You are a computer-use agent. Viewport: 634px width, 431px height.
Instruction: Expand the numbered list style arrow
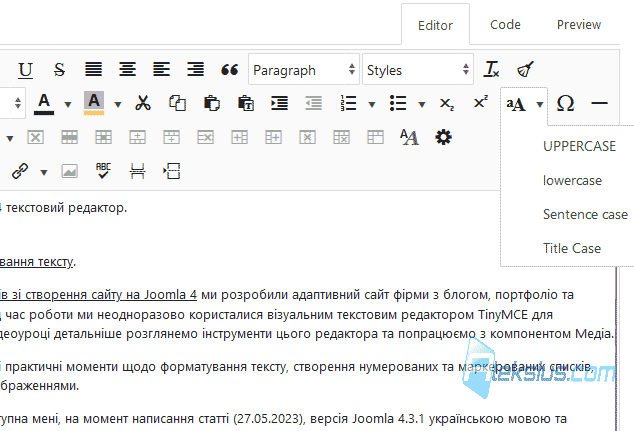[372, 104]
